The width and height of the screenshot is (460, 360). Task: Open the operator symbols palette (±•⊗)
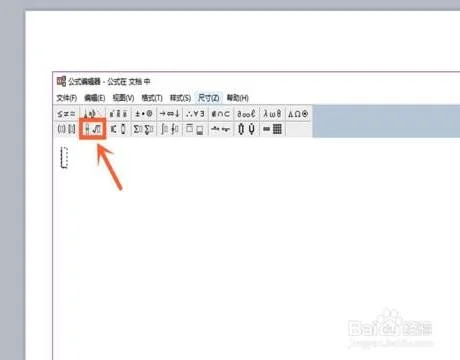(x=144, y=114)
